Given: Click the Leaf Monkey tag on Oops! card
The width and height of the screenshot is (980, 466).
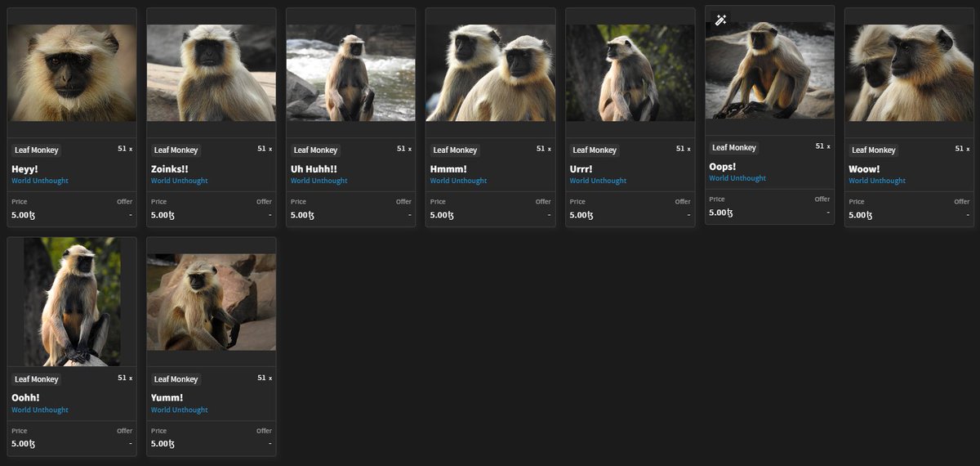Looking at the screenshot, I should (x=735, y=148).
